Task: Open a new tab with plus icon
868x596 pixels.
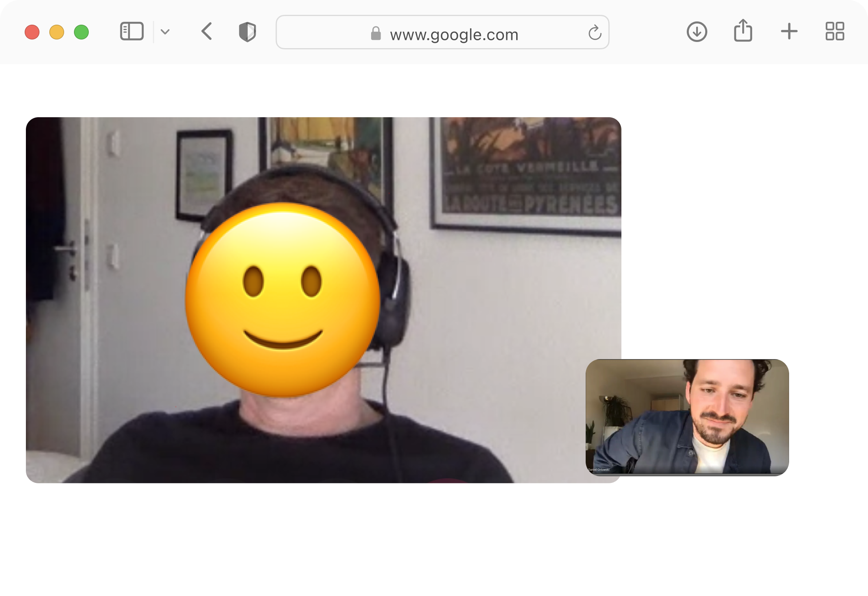Action: tap(789, 32)
